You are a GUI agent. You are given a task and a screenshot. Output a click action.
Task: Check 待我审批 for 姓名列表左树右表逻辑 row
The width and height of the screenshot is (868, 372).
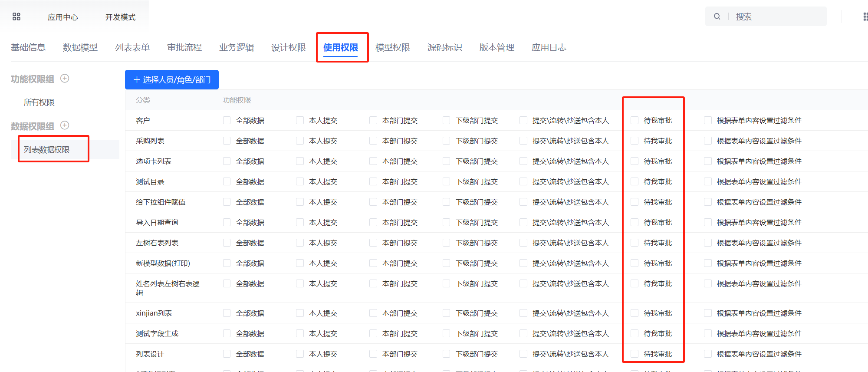635,283
